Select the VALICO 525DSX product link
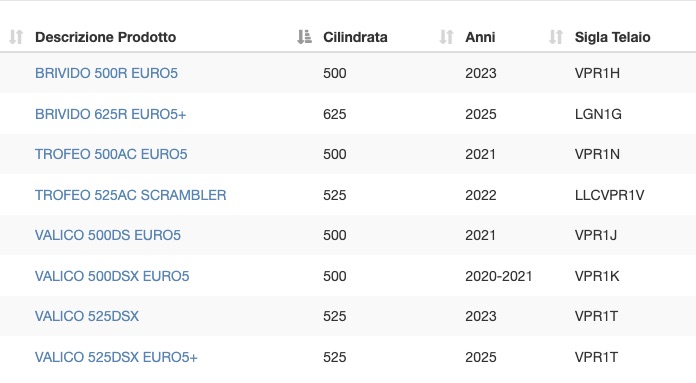Screen dimensions: 696x383 pyautogui.click(x=87, y=316)
